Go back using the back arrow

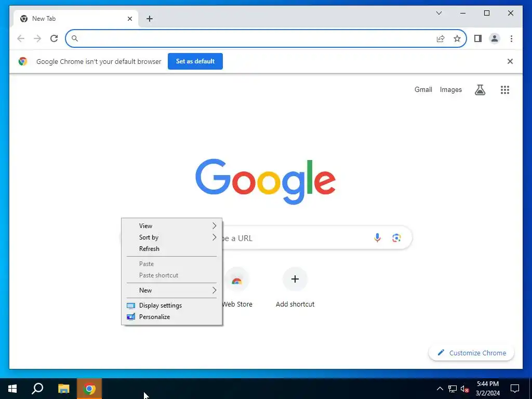point(21,38)
